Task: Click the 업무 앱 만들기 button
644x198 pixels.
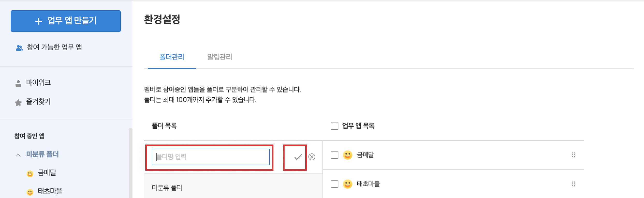Action: (66, 21)
